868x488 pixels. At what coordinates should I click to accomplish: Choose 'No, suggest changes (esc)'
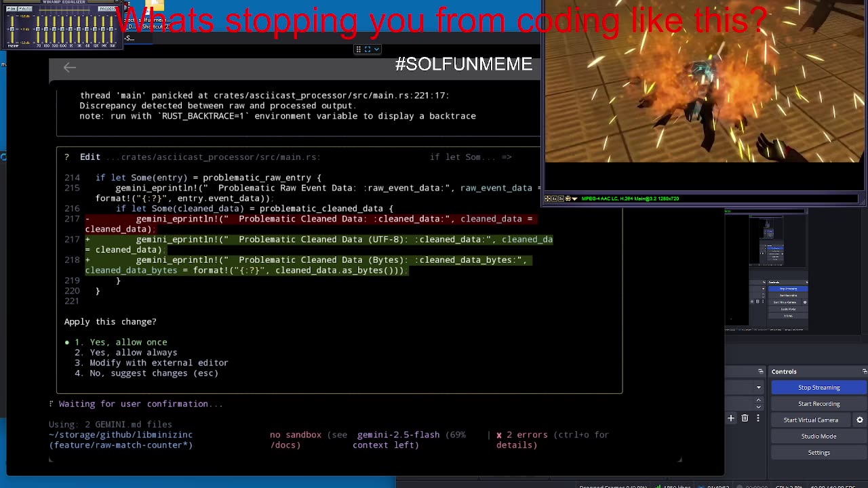pyautogui.click(x=146, y=373)
